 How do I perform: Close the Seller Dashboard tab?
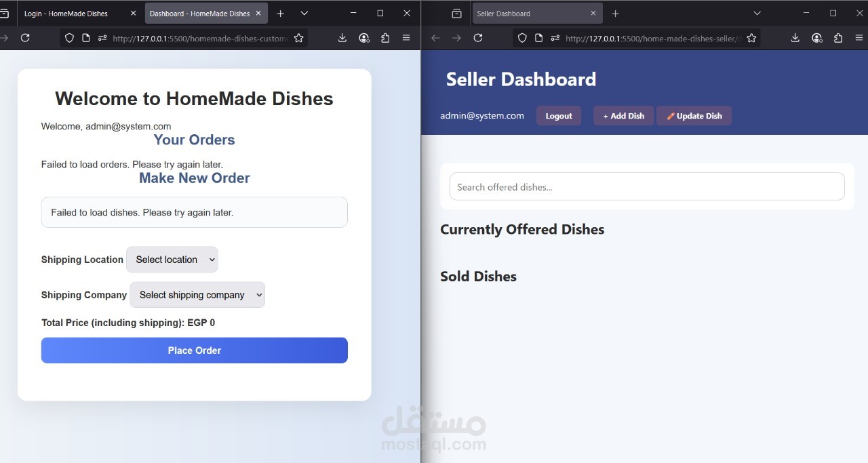[x=593, y=14]
